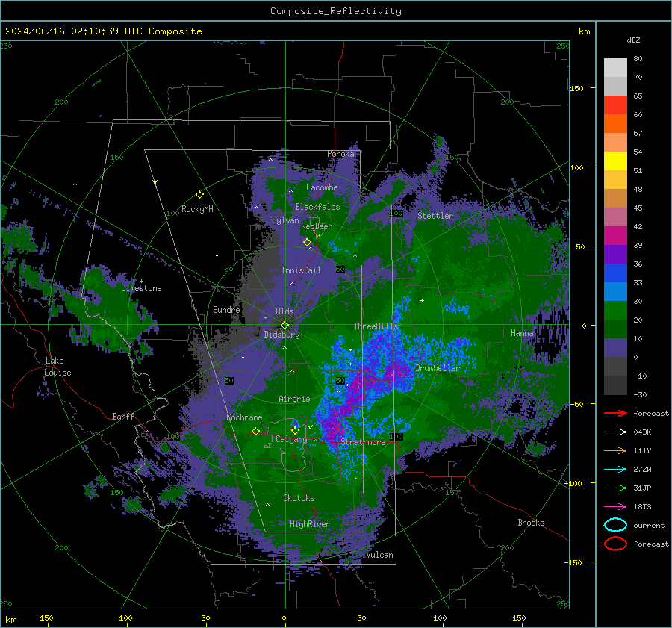This screenshot has width=672, height=628.
Task: Click the yellow radar-site diamond above Didsbury
Action: coord(284,326)
